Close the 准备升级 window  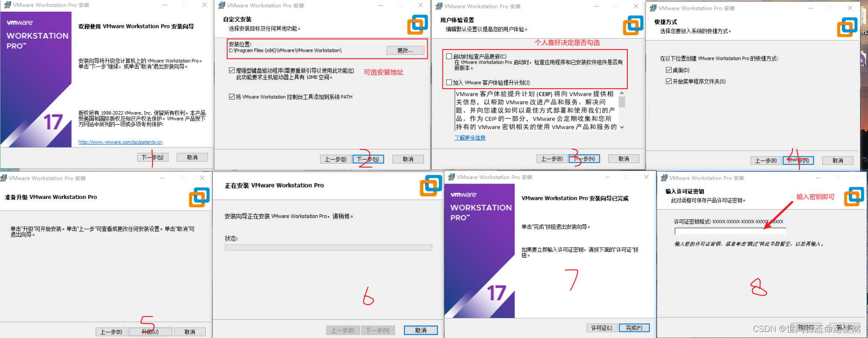click(202, 178)
